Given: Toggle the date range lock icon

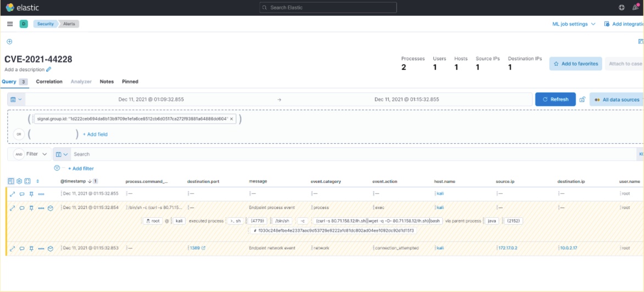Looking at the screenshot, I should (x=582, y=99).
